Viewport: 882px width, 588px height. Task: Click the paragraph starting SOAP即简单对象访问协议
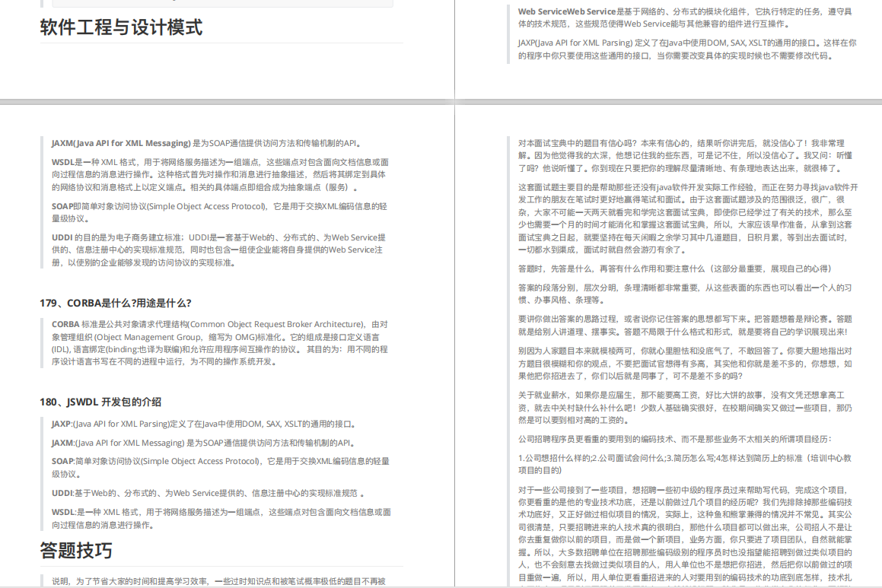point(220,212)
